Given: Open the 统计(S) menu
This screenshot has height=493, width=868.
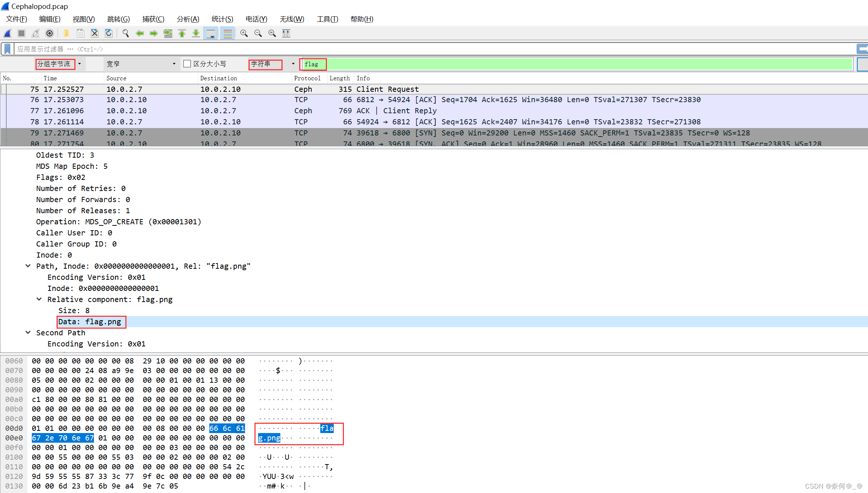Looking at the screenshot, I should tap(222, 19).
